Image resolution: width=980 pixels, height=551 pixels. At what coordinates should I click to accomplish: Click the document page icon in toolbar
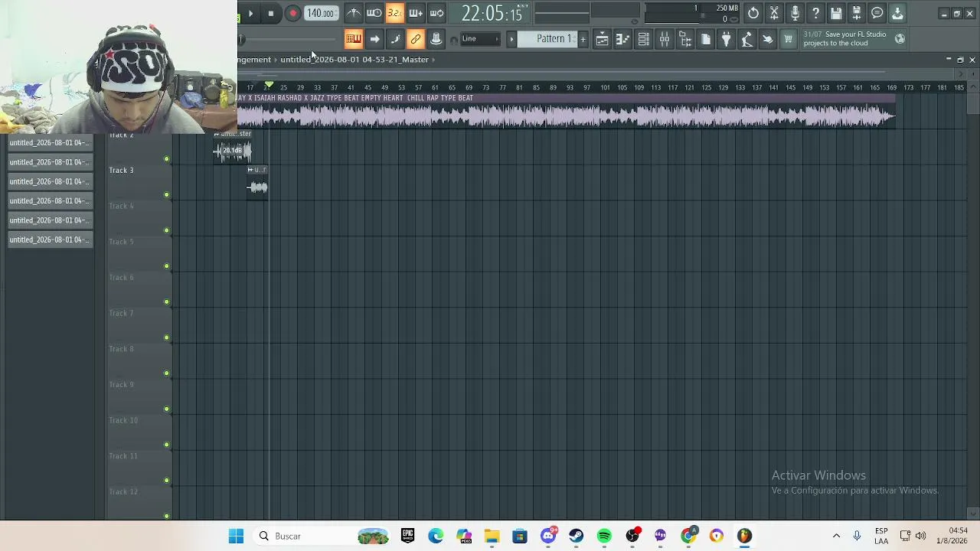tap(705, 40)
